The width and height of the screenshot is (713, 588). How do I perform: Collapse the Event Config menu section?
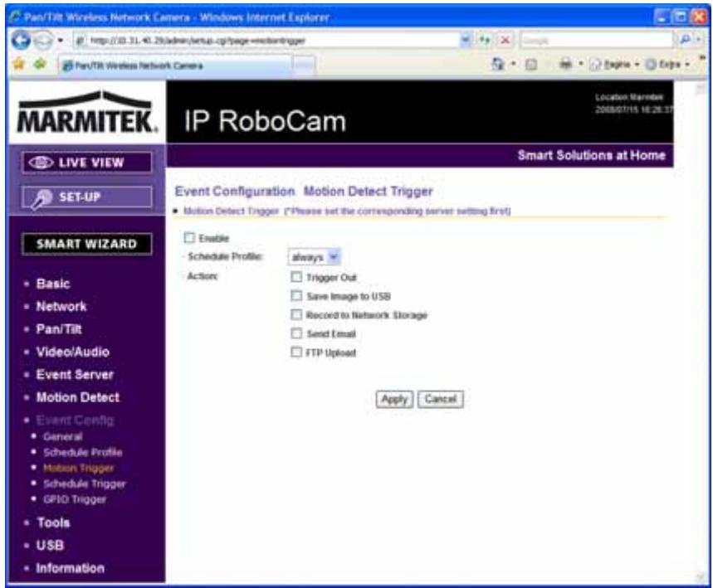(x=75, y=420)
